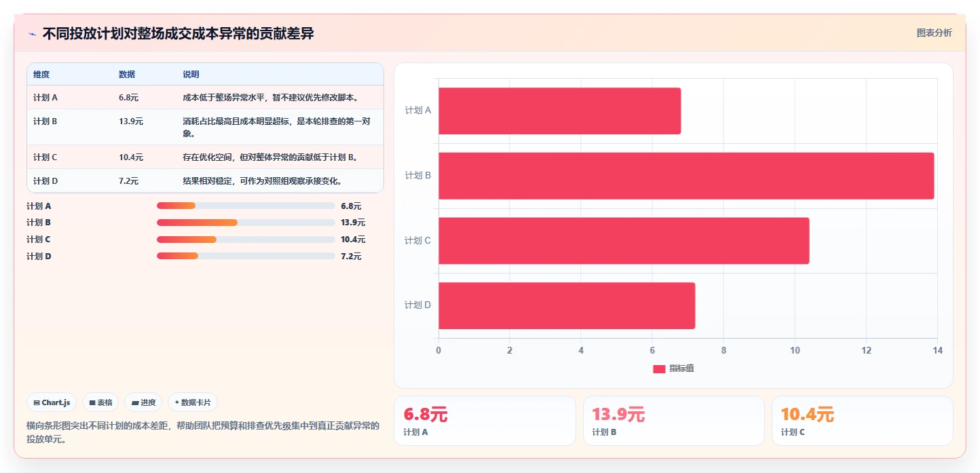Select the 数据卡片 tag chip
Image resolution: width=980 pixels, height=473 pixels.
[x=193, y=402]
